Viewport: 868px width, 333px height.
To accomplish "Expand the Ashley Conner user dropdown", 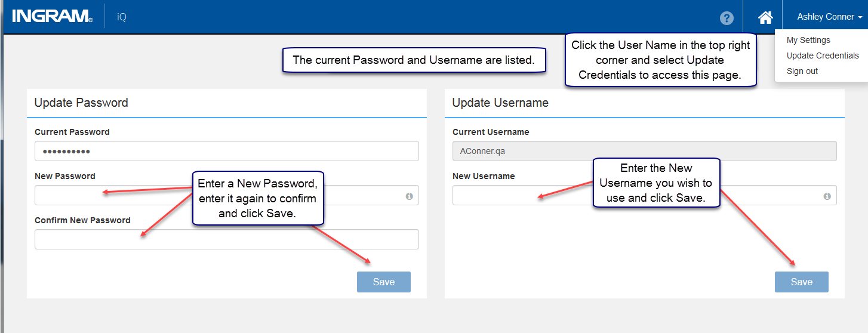I will tap(829, 17).
